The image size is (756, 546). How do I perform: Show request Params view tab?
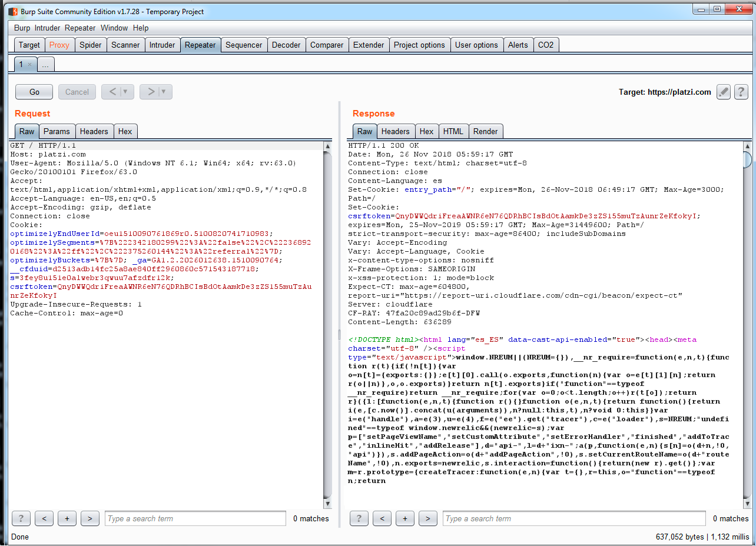[x=57, y=131]
